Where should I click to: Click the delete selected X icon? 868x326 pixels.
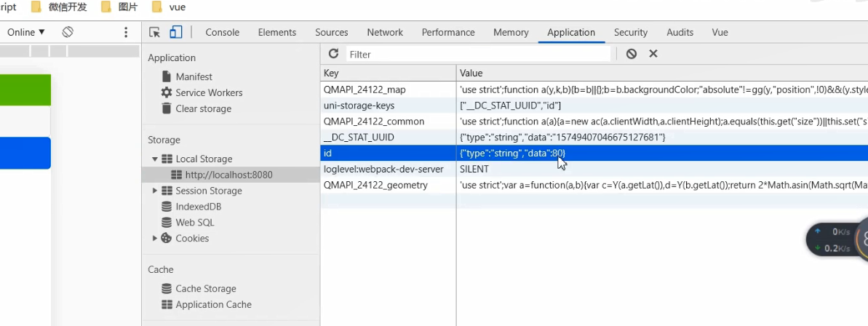[653, 54]
